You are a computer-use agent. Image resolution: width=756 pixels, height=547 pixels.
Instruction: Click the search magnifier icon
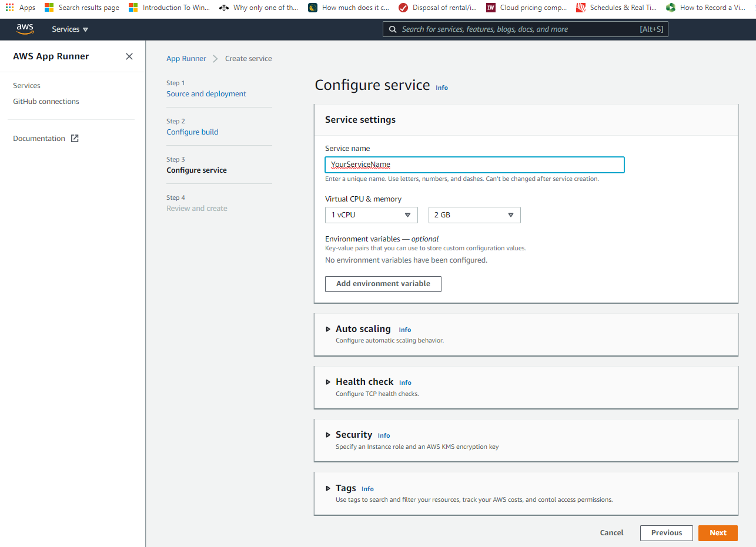tap(393, 29)
